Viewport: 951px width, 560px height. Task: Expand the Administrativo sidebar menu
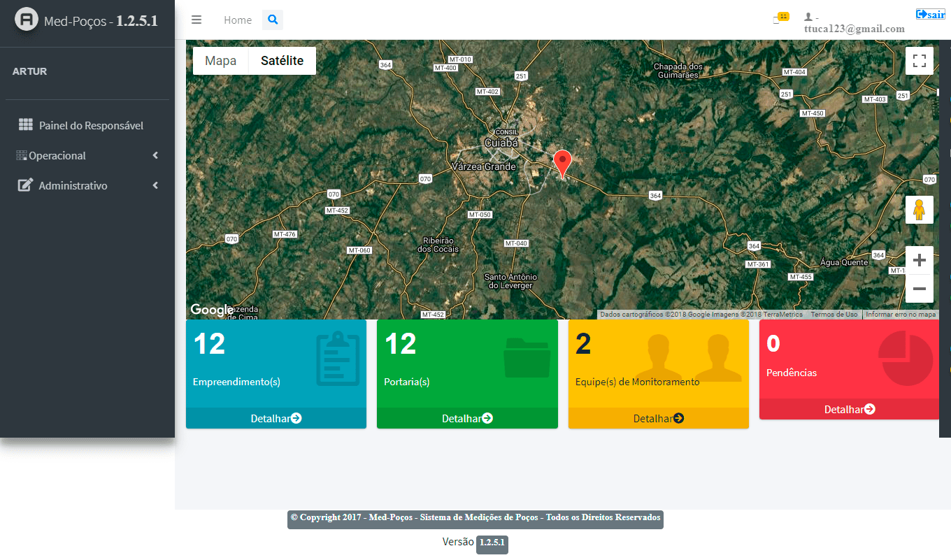(x=87, y=186)
